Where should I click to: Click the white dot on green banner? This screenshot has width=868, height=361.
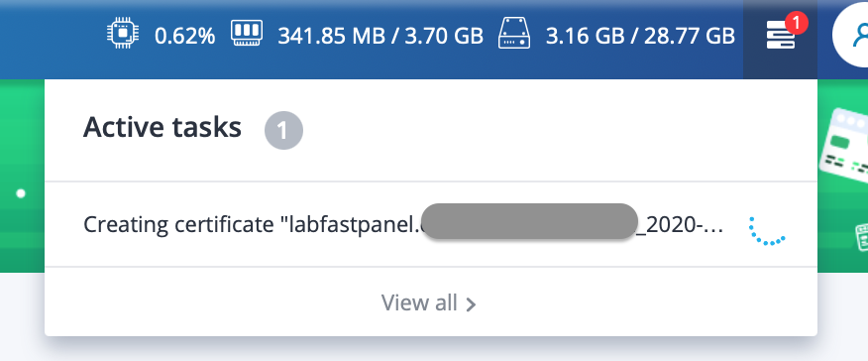[21, 193]
